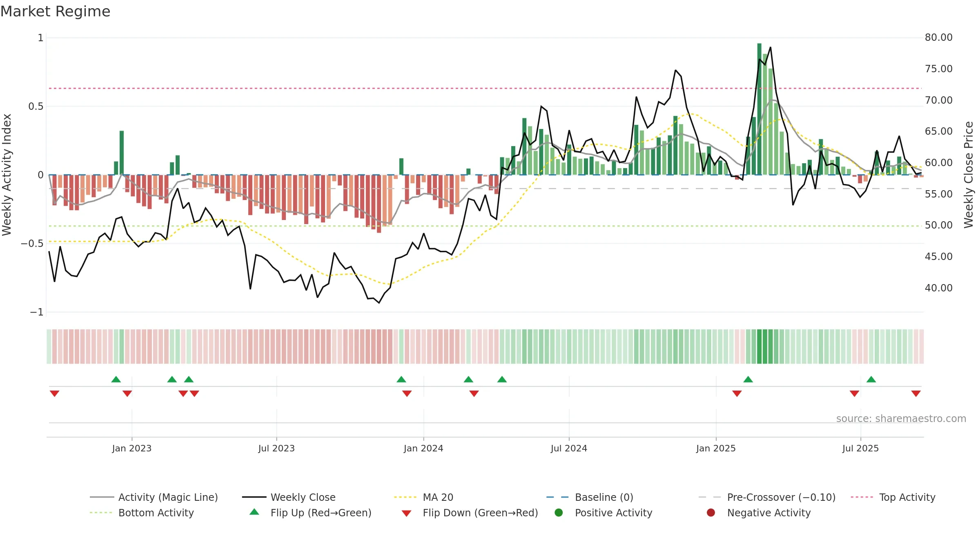Click the Weekly Close Price axis title

[969, 175]
